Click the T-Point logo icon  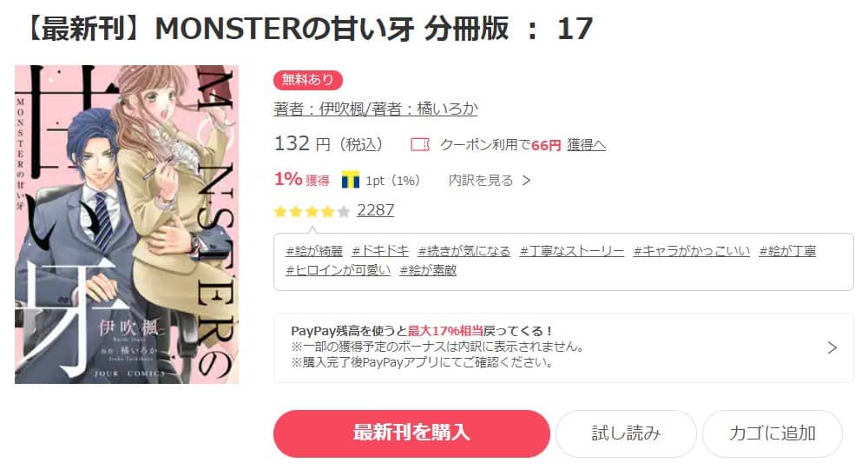351,180
